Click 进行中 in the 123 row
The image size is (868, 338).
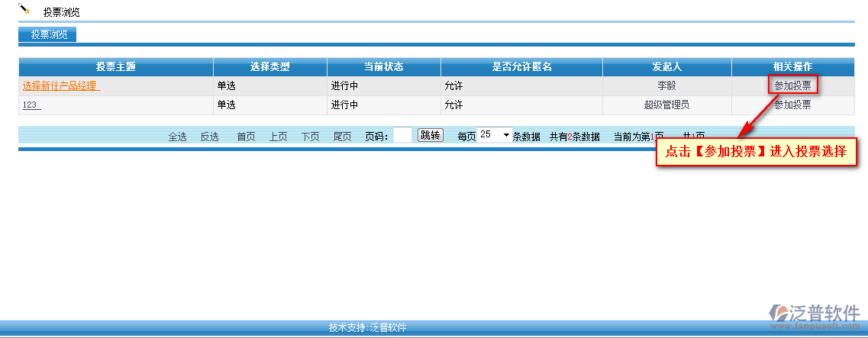[345, 105]
